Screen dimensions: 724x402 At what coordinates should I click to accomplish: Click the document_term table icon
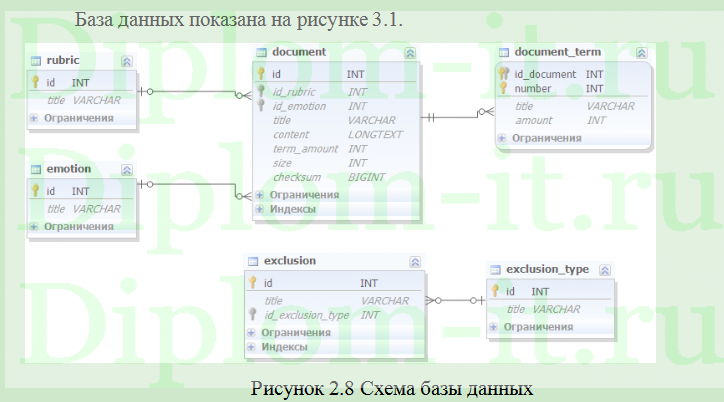click(504, 52)
